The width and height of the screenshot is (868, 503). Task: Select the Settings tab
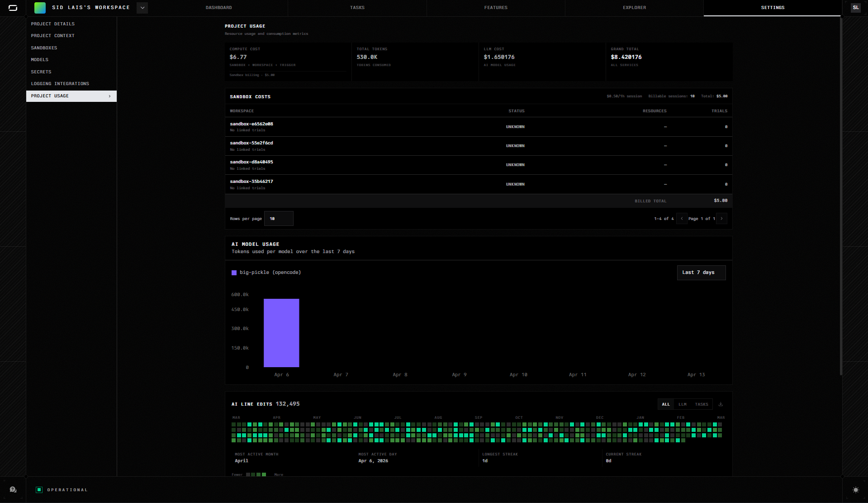tap(773, 8)
